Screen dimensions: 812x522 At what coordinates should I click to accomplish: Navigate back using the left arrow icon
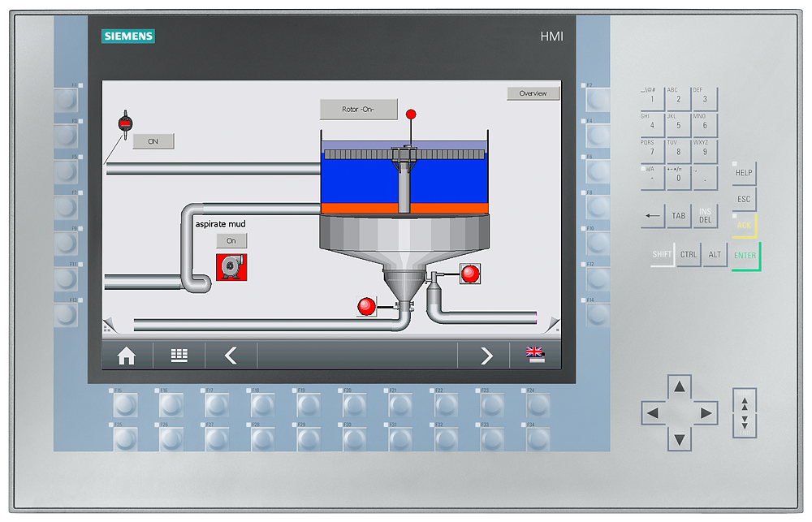pyautogui.click(x=231, y=356)
